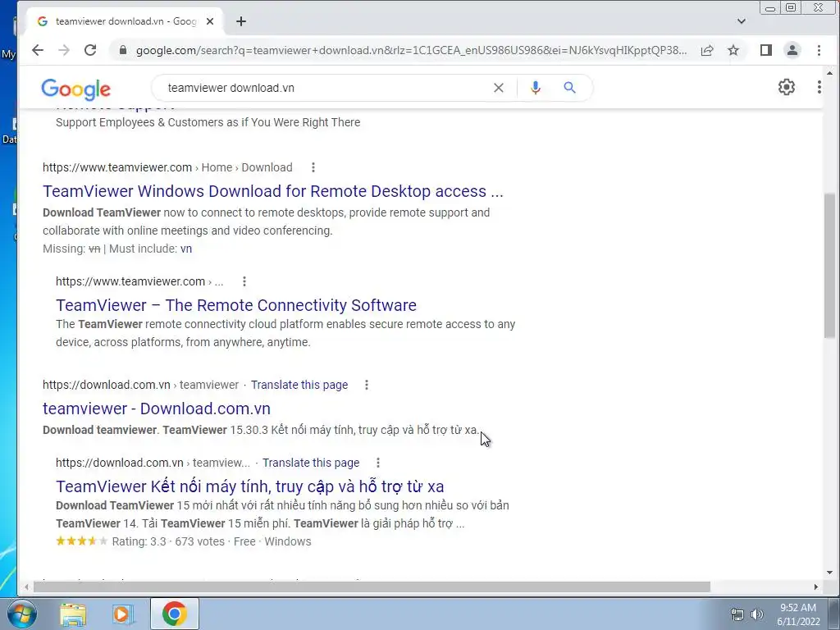
Task: Open the Chrome profile avatar
Action: (792, 50)
